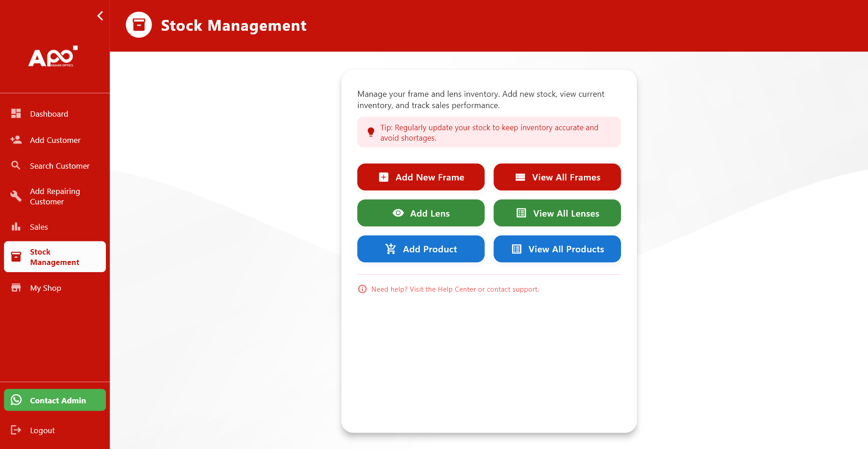This screenshot has height=449, width=868.
Task: Open the Help Center link
Action: click(457, 289)
